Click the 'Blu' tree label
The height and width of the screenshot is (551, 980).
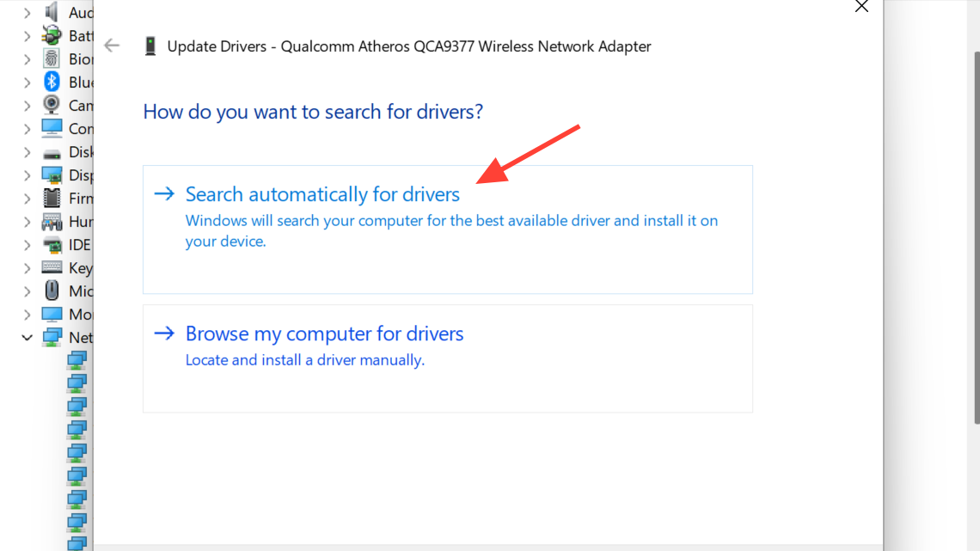81,83
